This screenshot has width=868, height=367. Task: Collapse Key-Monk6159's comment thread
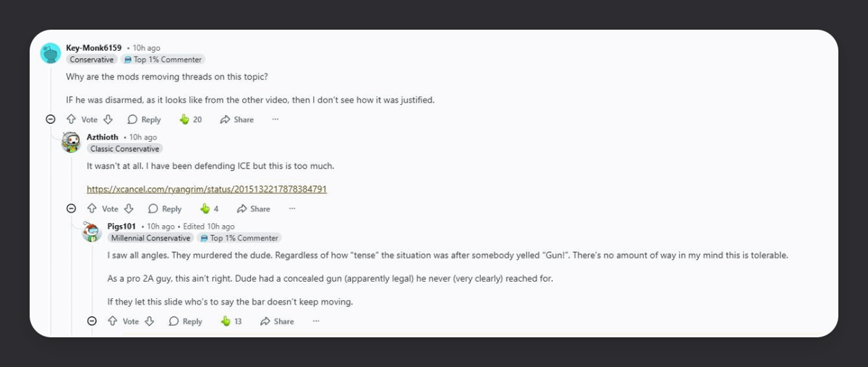[x=51, y=119]
